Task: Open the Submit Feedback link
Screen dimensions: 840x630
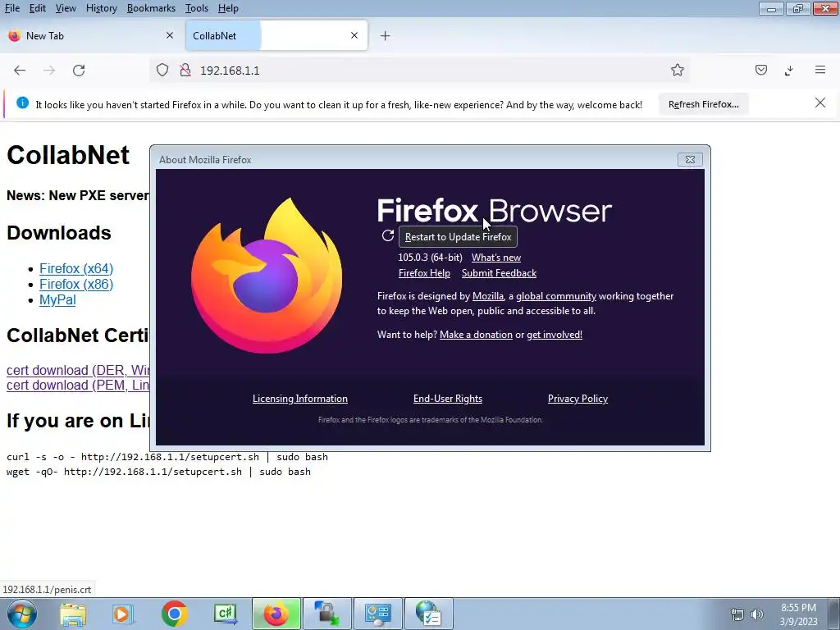Action: coord(499,273)
